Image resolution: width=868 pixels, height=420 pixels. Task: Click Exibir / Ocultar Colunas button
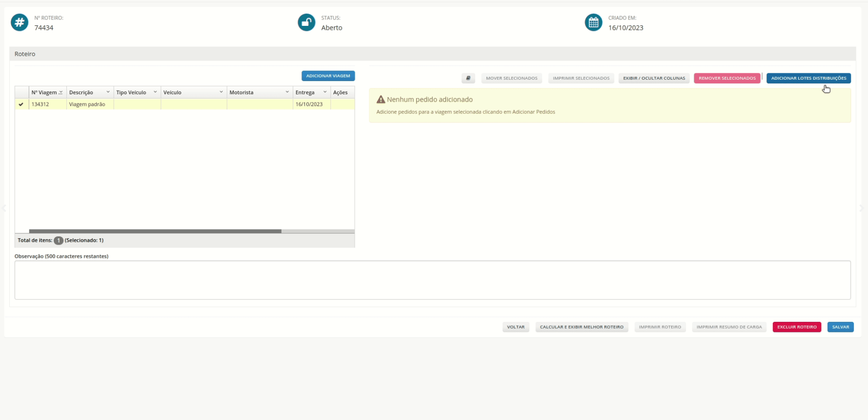pos(654,78)
